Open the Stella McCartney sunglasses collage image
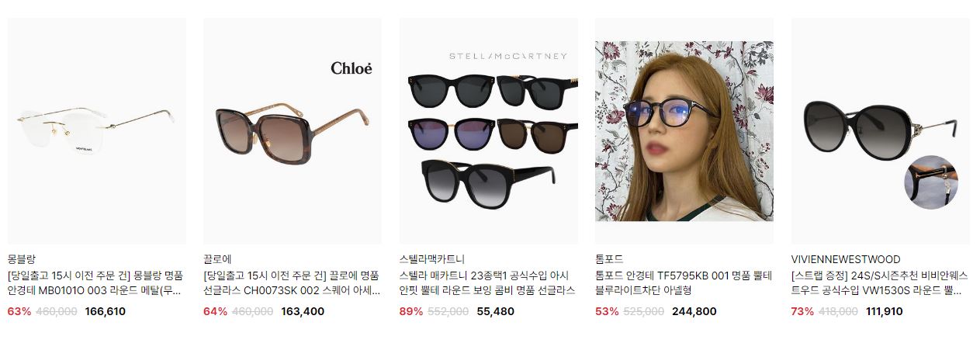Viewport: 980px width, 364px height. (489, 131)
